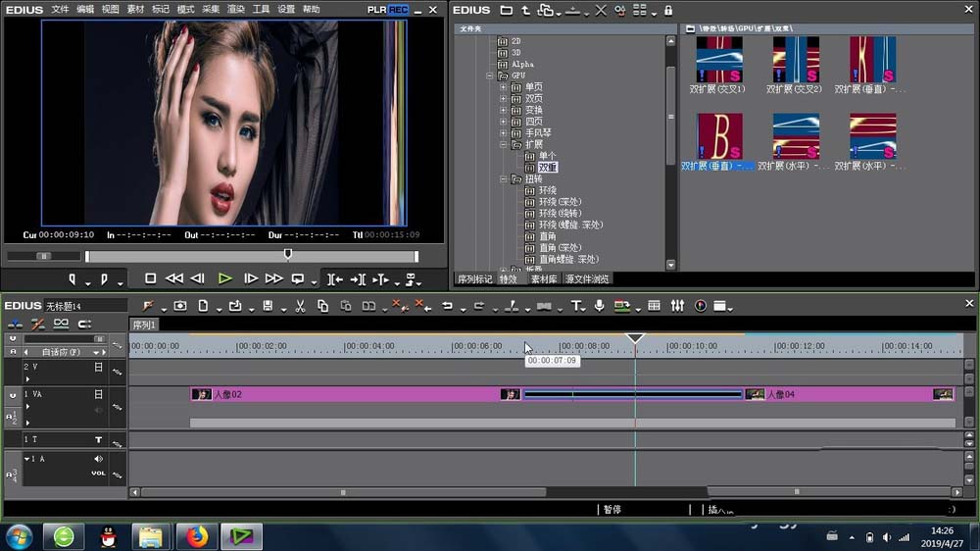Click the Rewind button in the player
The height and width of the screenshot is (551, 980).
[174, 279]
